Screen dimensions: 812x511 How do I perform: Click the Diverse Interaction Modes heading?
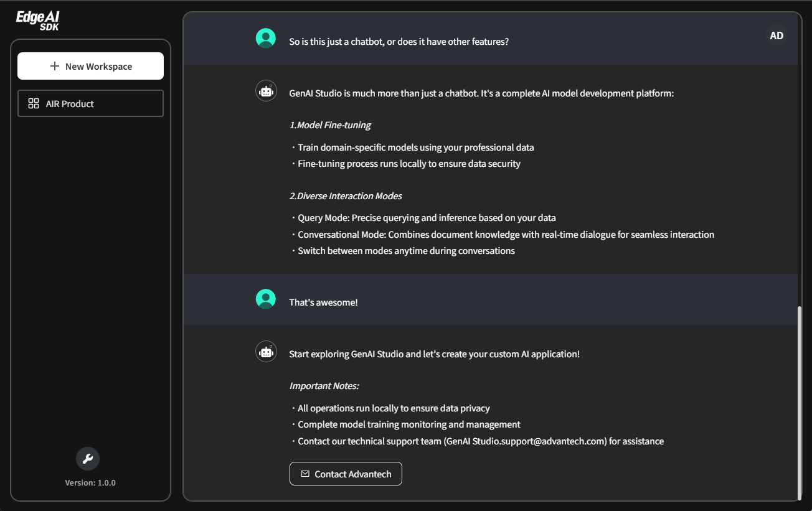tap(346, 195)
